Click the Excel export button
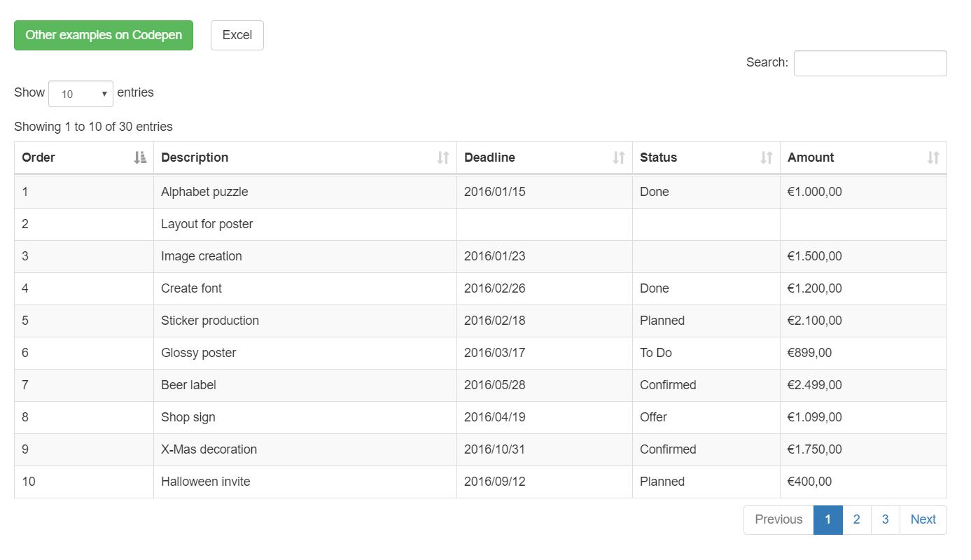The image size is (971, 560). pos(237,35)
